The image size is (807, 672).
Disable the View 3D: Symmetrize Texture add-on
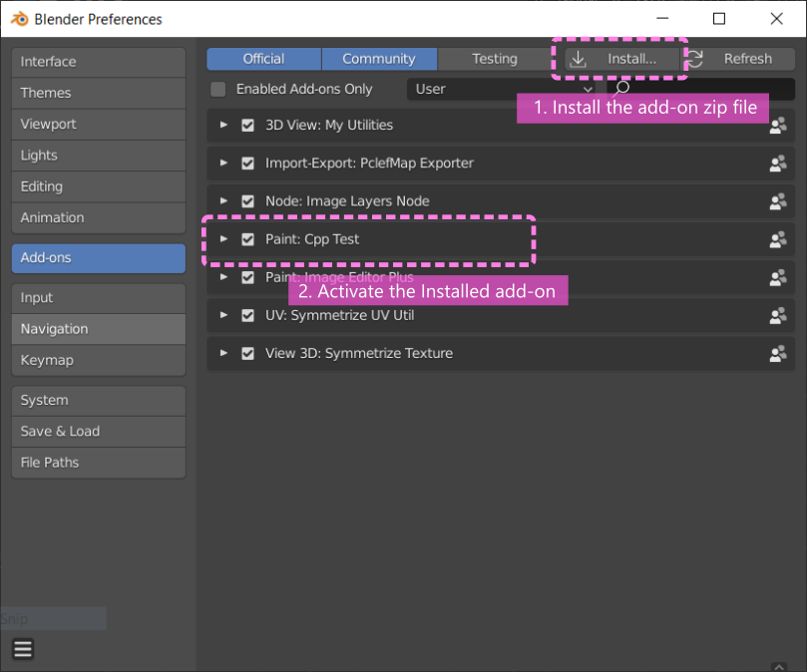[x=247, y=354]
